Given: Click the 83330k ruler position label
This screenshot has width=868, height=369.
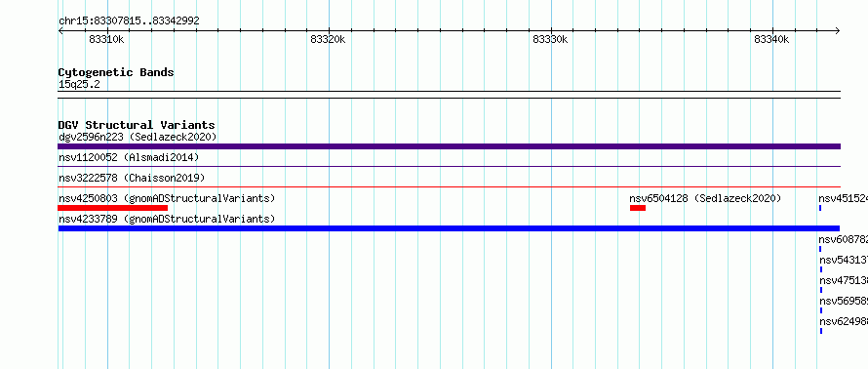Looking at the screenshot, I should (x=550, y=39).
